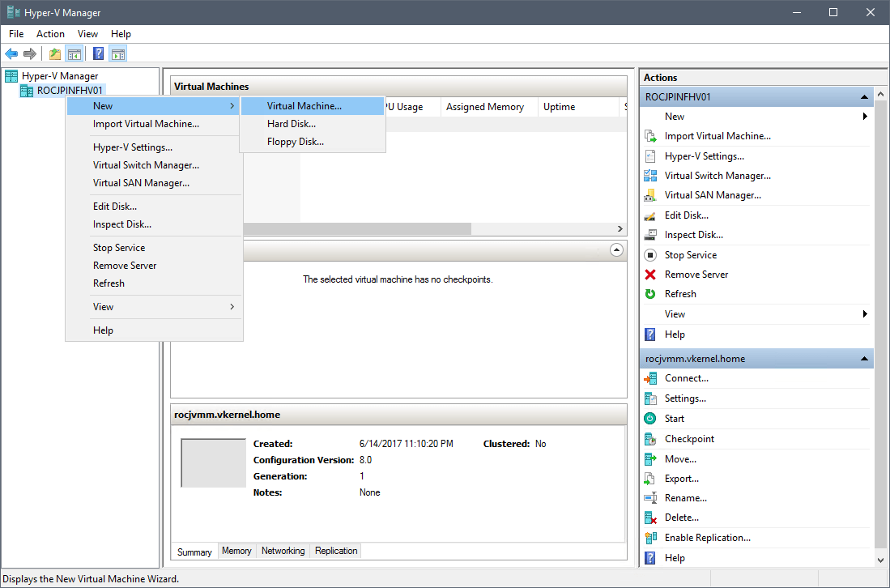Collapse the ROCJPINFHV01 section in Actions
This screenshot has width=890, height=588.
(864, 97)
